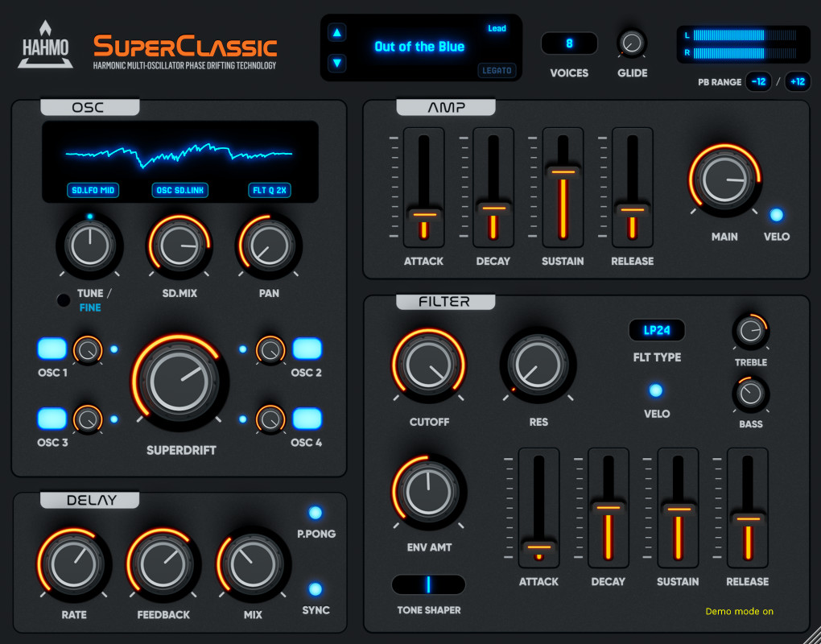Toggle the OSC 3 on/off button
821x644 pixels.
52,419
